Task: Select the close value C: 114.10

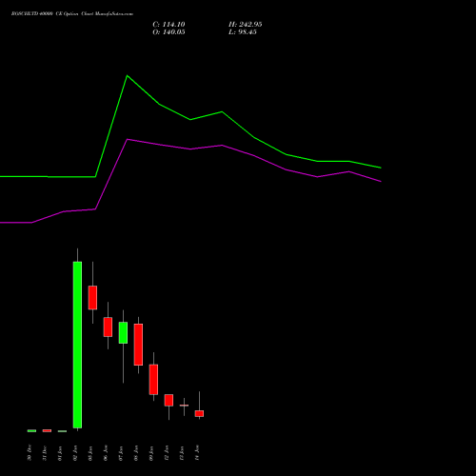Action: coord(169,25)
